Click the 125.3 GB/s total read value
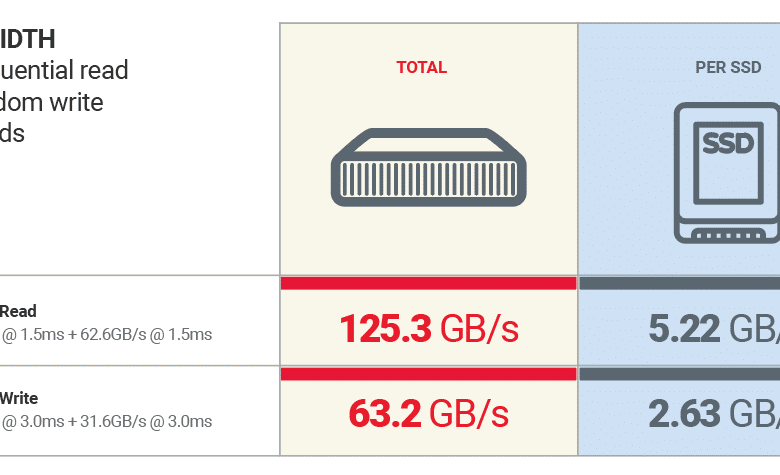Image resolution: width=780 pixels, height=475 pixels. 429,329
